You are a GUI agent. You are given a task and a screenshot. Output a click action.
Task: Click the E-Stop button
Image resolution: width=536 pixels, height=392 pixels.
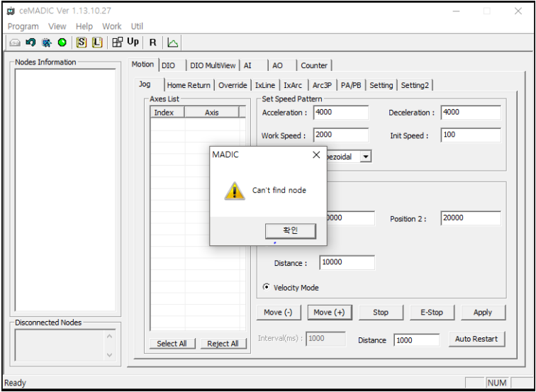click(x=431, y=313)
